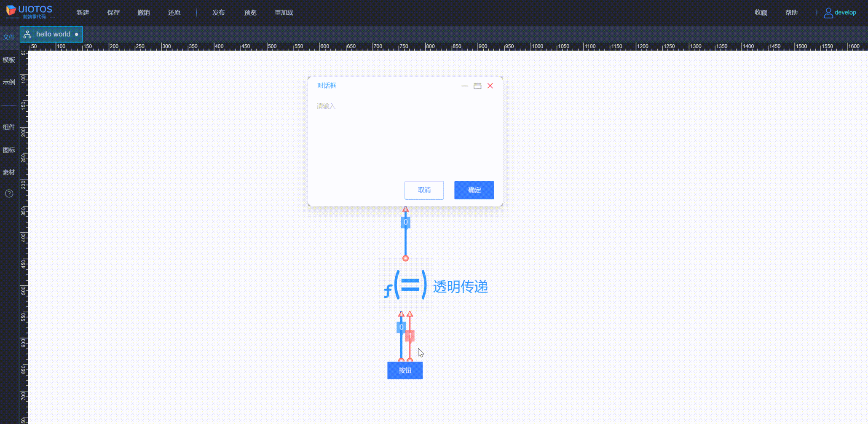Open the 文件 (Files) sidebar panel
The width and height of the screenshot is (868, 424).
tap(9, 37)
